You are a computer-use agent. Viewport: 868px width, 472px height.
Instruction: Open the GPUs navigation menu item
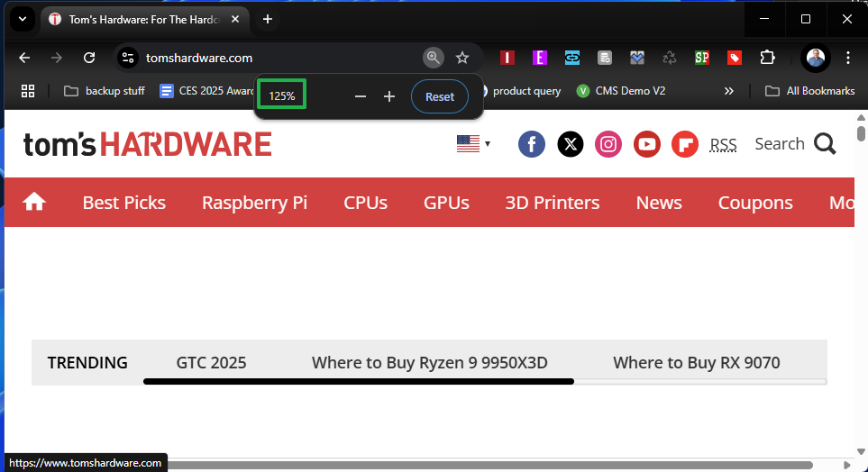[x=446, y=203]
